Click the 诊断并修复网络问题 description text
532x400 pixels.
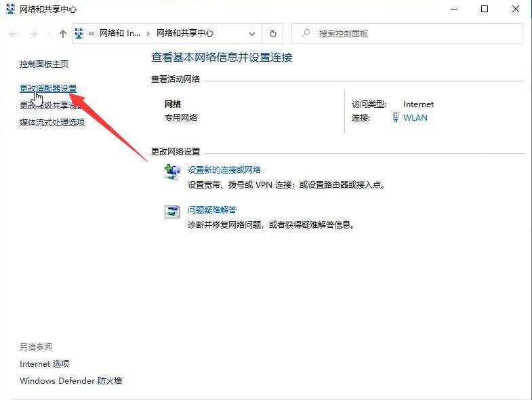[271, 225]
